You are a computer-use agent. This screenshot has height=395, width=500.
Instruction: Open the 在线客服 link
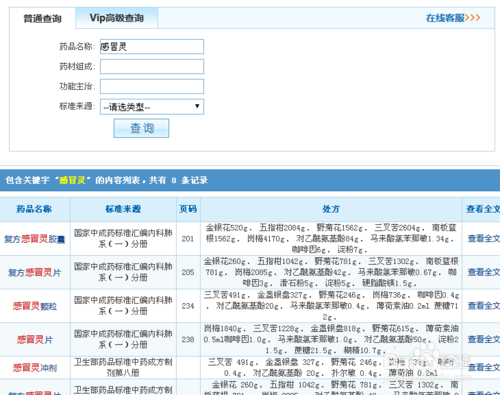coord(453,18)
